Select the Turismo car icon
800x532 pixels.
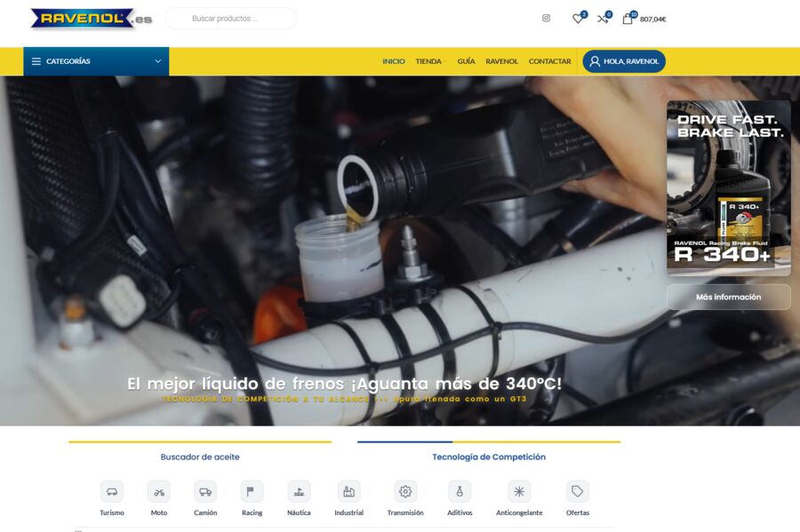tap(112, 492)
